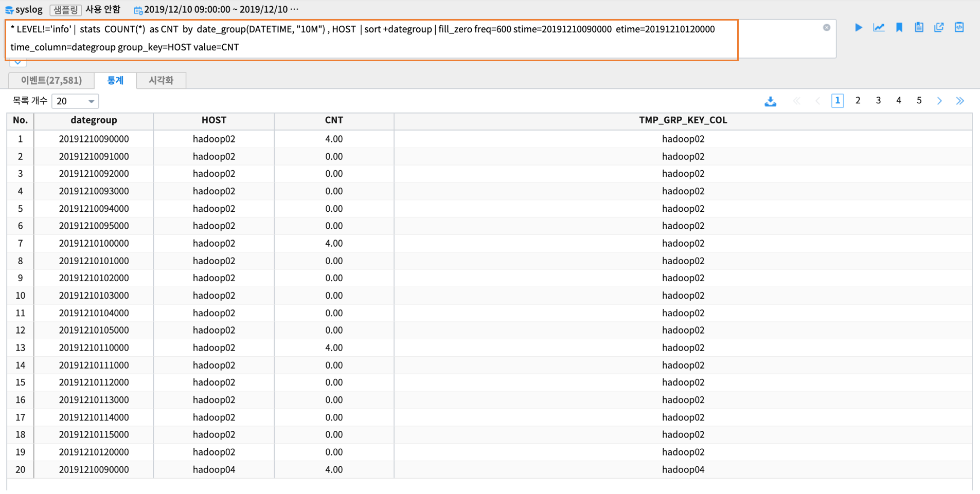Open the calendar date range icon
The image size is (980, 494).
(138, 10)
